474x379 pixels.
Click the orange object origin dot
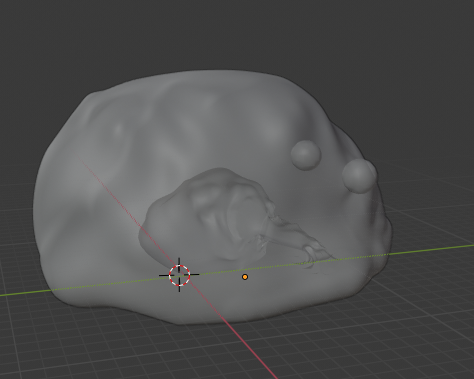click(245, 277)
